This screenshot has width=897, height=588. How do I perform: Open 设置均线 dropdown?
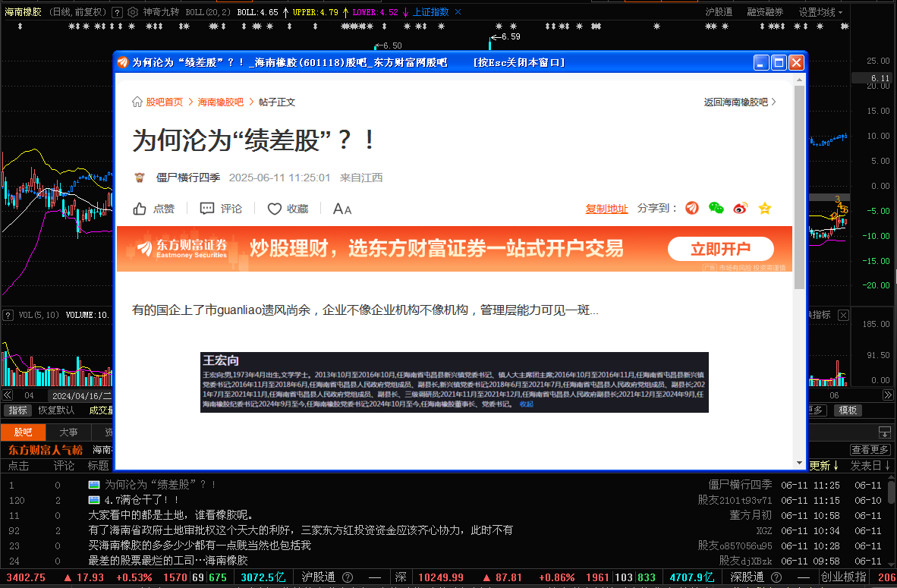tap(820, 12)
